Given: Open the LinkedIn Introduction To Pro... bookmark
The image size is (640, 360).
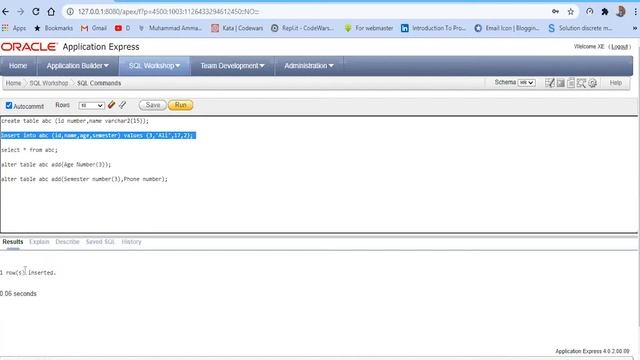Looking at the screenshot, I should [x=433, y=28].
